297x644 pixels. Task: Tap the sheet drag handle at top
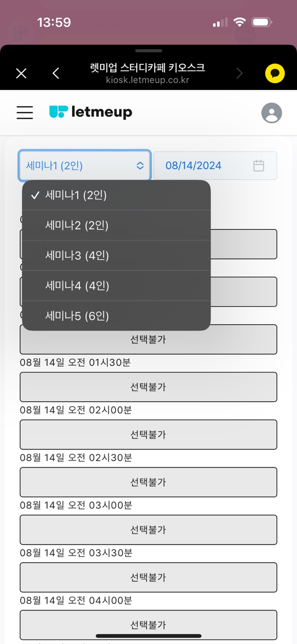(148, 51)
